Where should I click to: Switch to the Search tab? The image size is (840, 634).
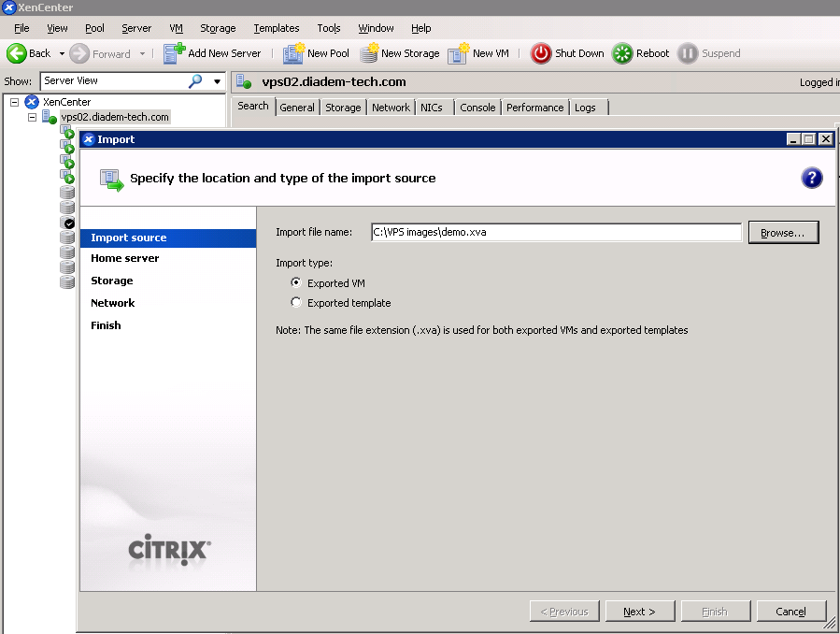tap(253, 106)
